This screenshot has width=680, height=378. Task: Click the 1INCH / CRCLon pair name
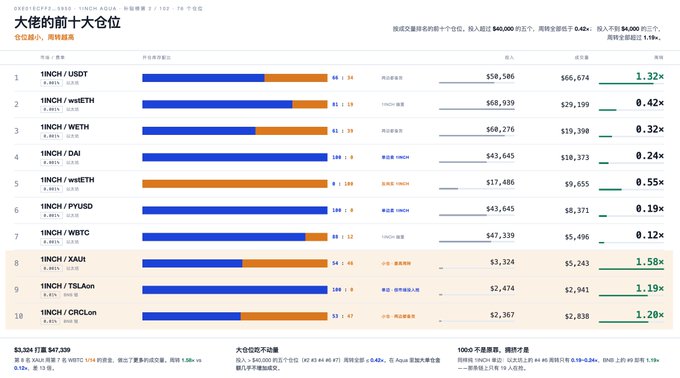pos(69,312)
